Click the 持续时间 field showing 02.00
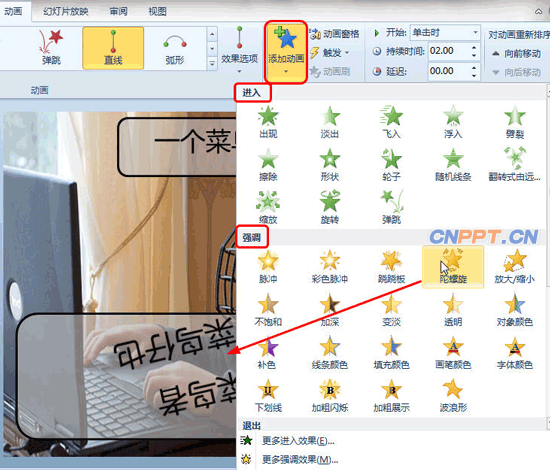Image resolution: width=550 pixels, height=470 pixels. pos(450,51)
